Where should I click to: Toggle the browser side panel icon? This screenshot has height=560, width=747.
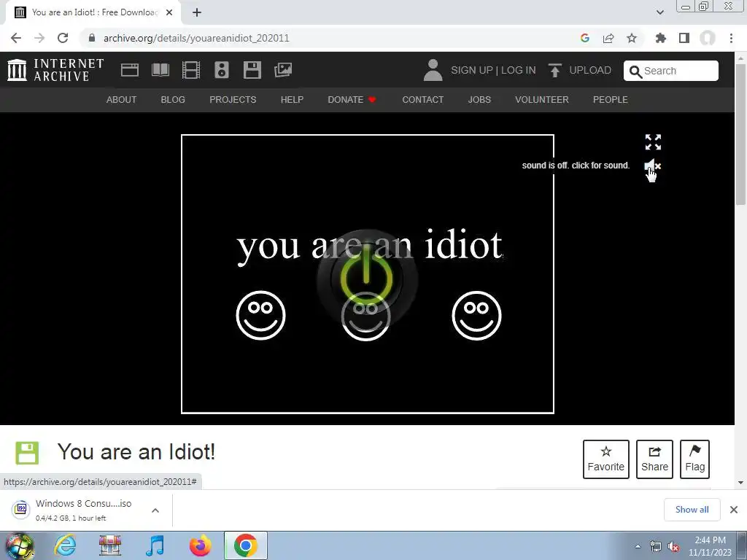click(684, 38)
